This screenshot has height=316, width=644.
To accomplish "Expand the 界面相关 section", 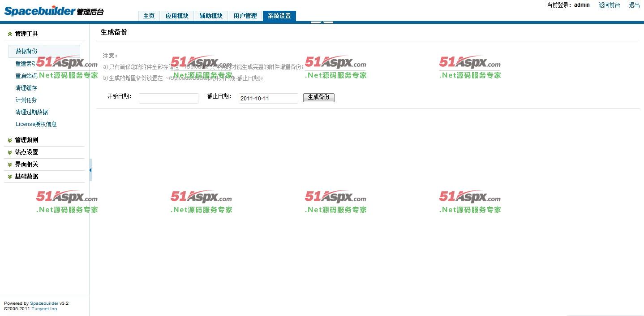I will 44,164.
